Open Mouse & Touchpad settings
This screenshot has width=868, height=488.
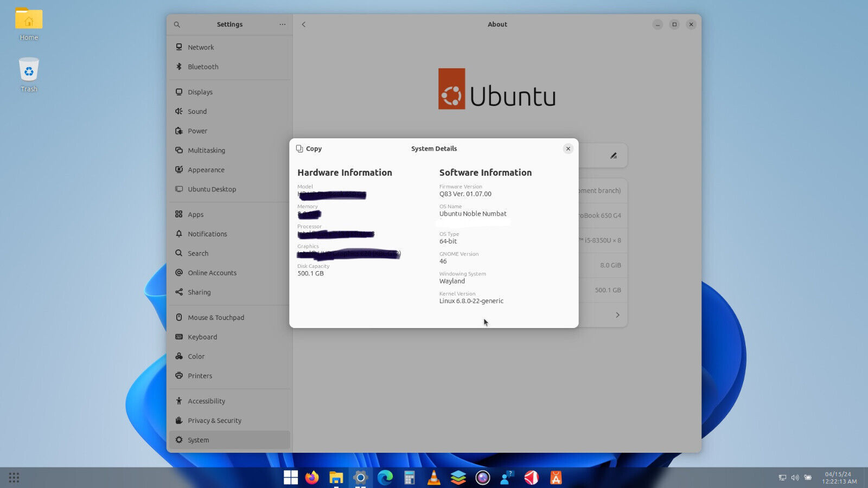[229, 318]
